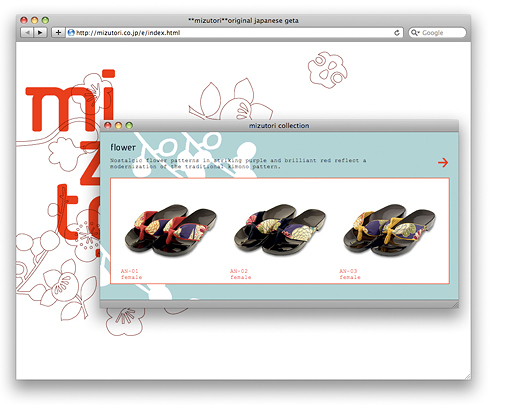Click the reload icon in address bar
Screen dimensions: 520x408
tap(397, 33)
